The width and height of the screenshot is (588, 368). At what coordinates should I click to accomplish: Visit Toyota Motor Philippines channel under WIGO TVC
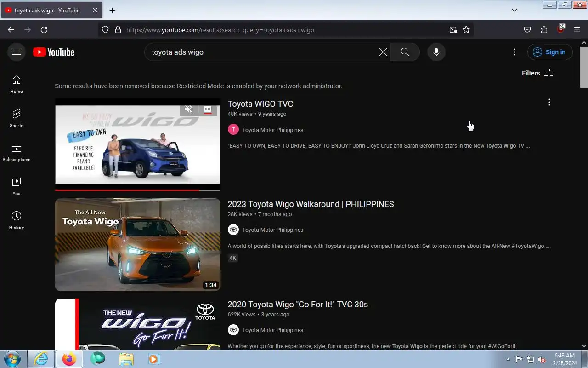click(273, 130)
